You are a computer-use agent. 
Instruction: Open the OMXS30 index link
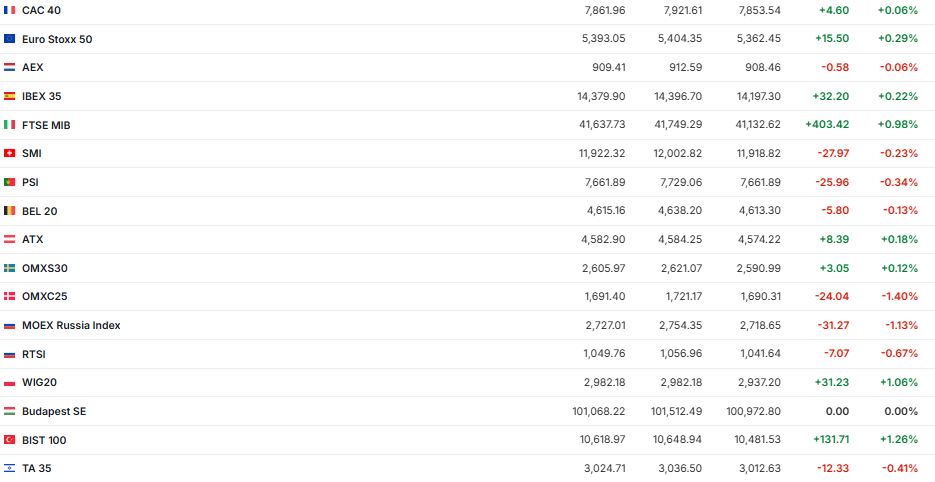[x=45, y=268]
